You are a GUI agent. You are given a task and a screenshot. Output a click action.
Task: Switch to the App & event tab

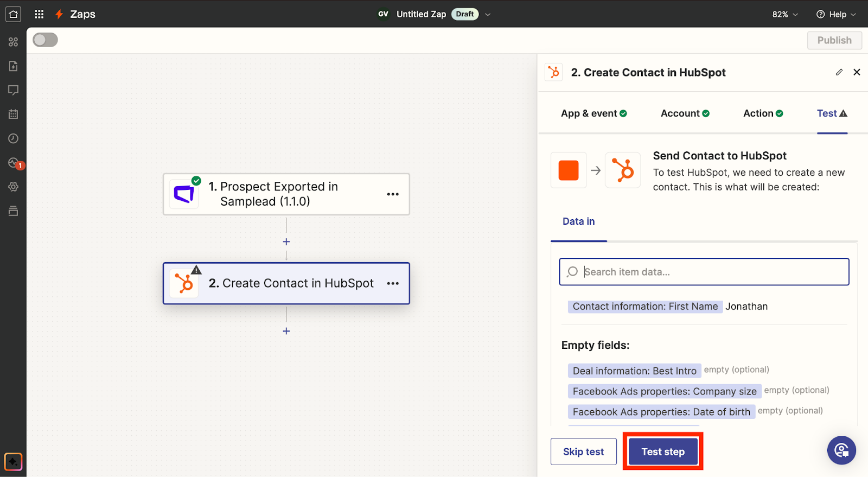point(594,113)
